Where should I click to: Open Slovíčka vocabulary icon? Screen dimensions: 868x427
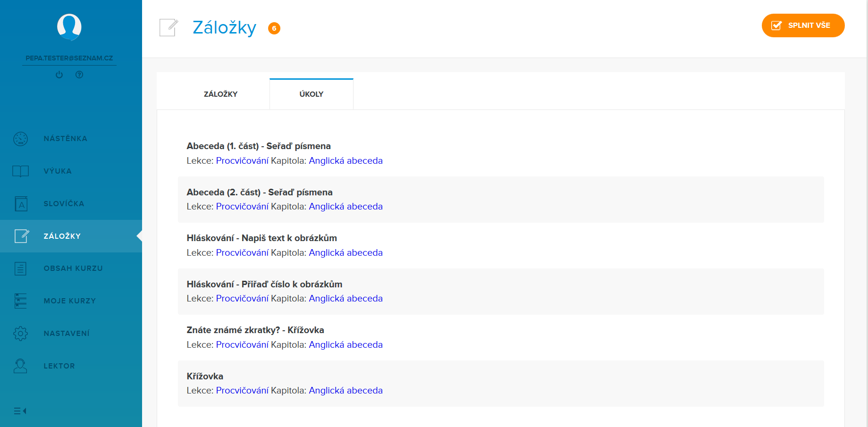[21, 204]
